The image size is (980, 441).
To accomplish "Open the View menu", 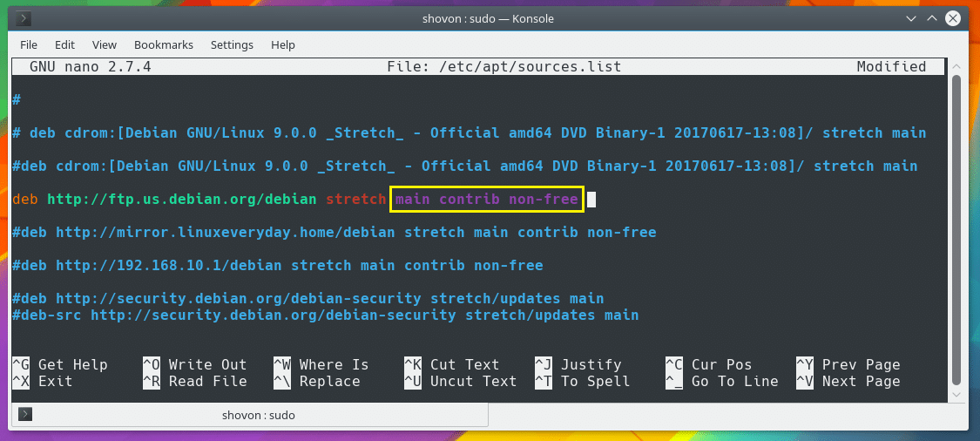I will click(x=105, y=45).
